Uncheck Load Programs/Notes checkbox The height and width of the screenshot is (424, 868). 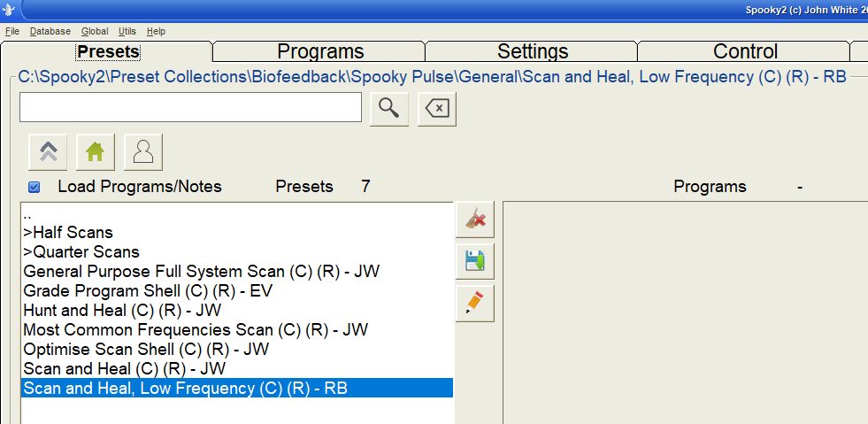point(35,187)
